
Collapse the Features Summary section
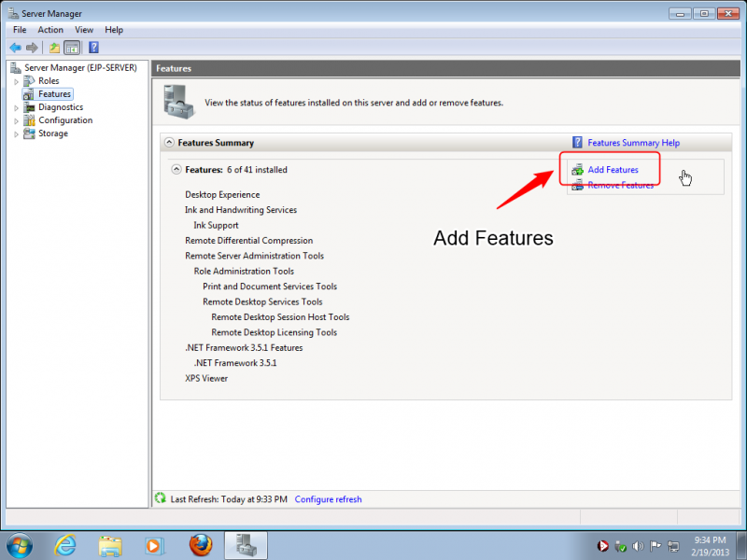[x=169, y=143]
